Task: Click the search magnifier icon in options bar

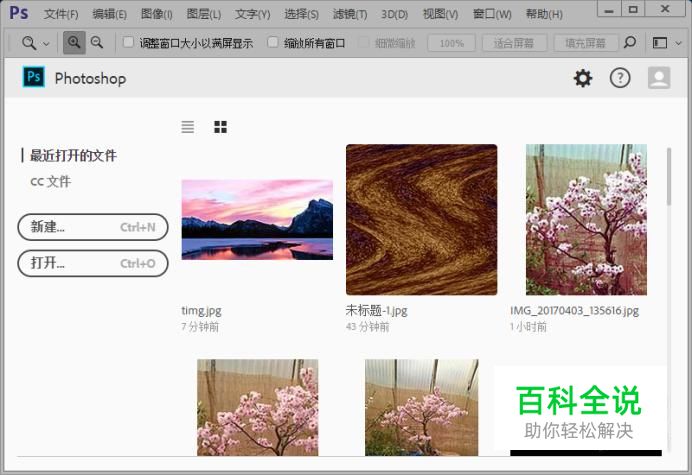Action: tap(630, 42)
